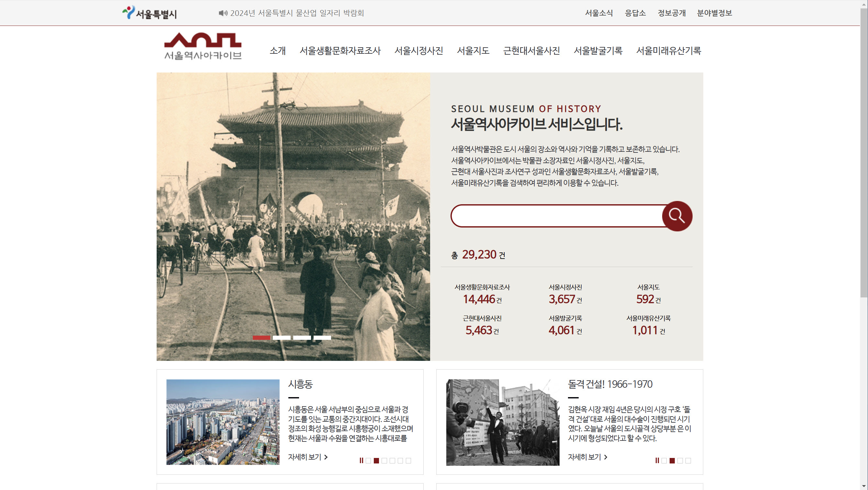Click the speaker announcement icon
This screenshot has height=490, width=868.
(223, 13)
